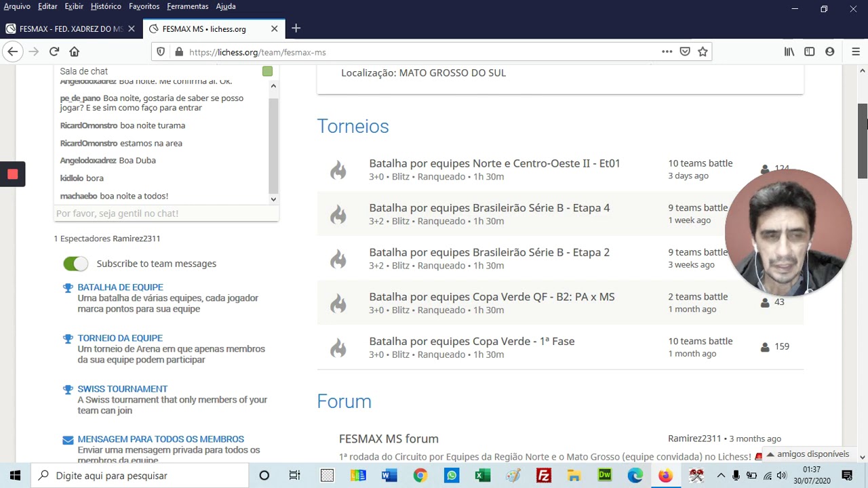This screenshot has width=868, height=488.
Task: Toggle the green chat enable checkbox
Action: point(267,71)
